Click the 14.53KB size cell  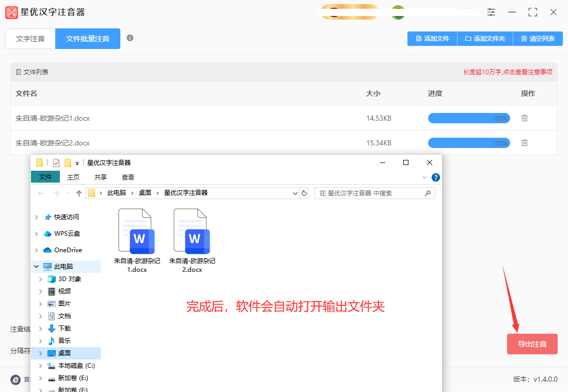click(378, 118)
